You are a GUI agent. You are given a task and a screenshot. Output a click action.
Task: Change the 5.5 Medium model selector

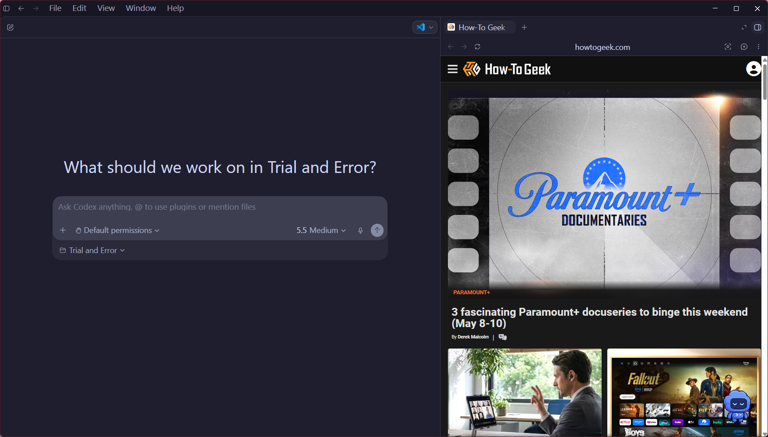321,230
